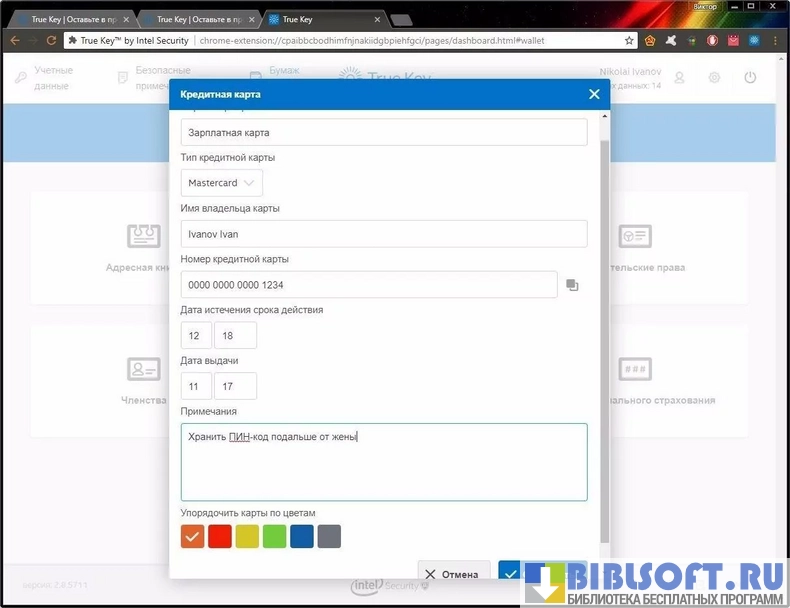Image resolution: width=790 pixels, height=608 pixels.
Task: Pick the checked orange color swatch
Action: click(x=193, y=536)
